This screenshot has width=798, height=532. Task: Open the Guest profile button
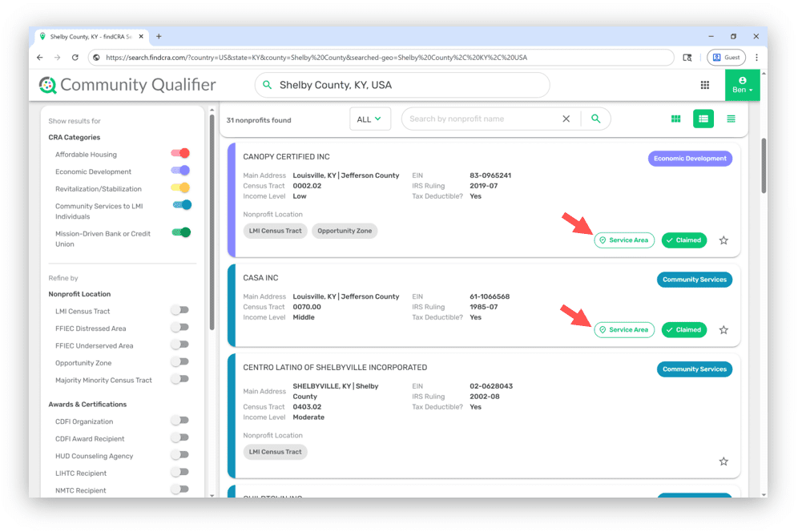pyautogui.click(x=726, y=58)
